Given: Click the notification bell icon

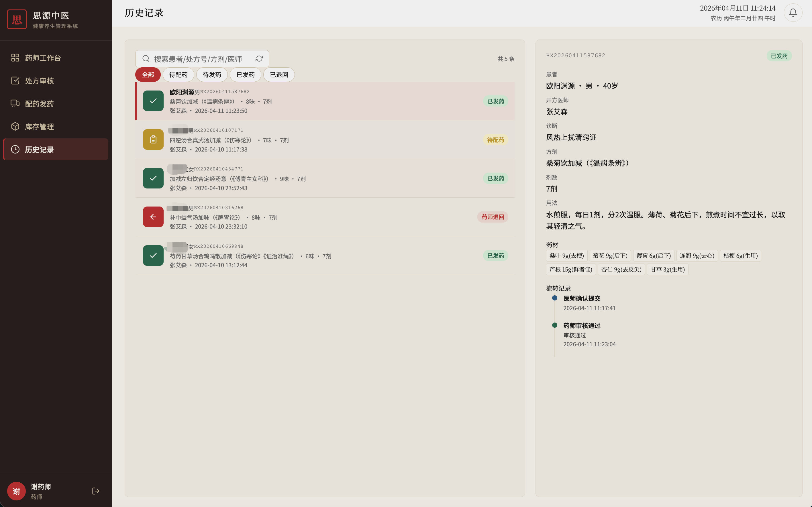Looking at the screenshot, I should coord(793,13).
